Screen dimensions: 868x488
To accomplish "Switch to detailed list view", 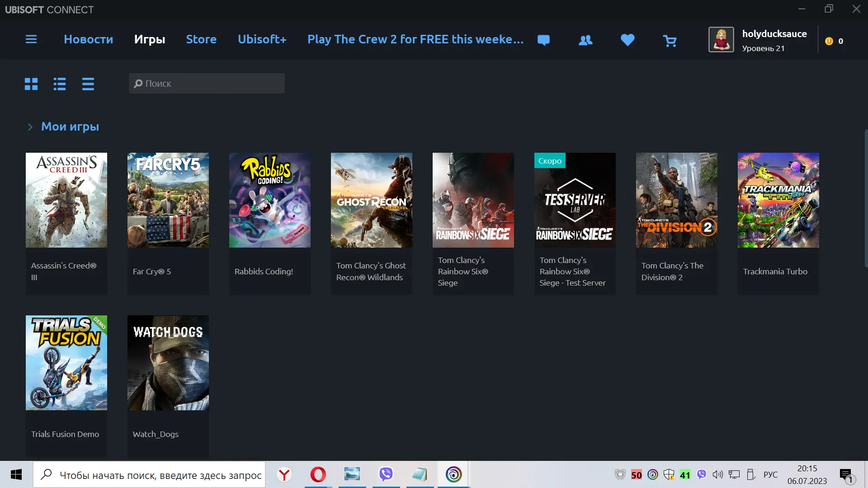I will click(x=60, y=84).
